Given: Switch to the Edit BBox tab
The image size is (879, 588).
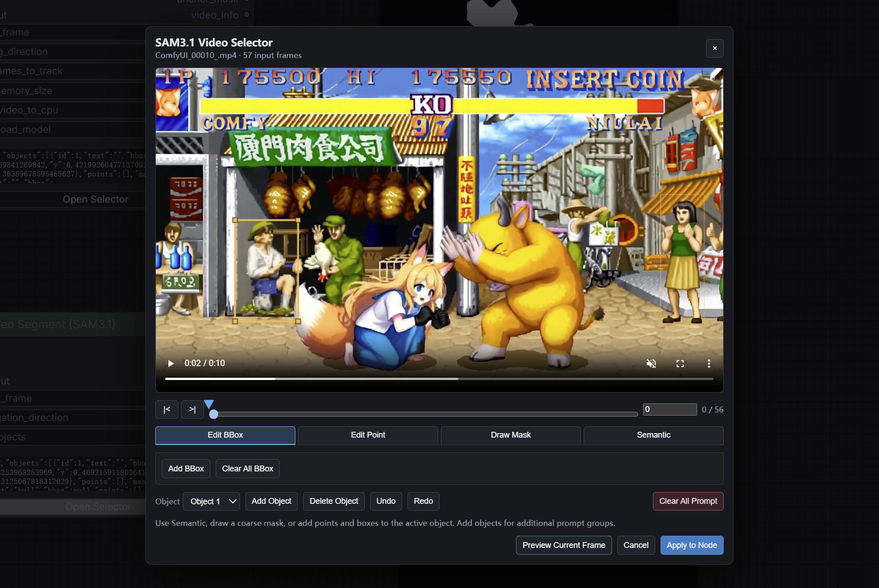Looking at the screenshot, I should [225, 435].
